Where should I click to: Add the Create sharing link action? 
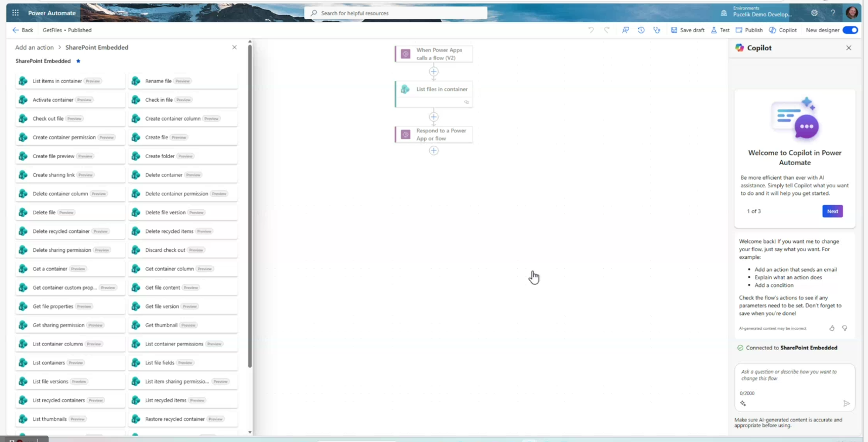(70, 175)
